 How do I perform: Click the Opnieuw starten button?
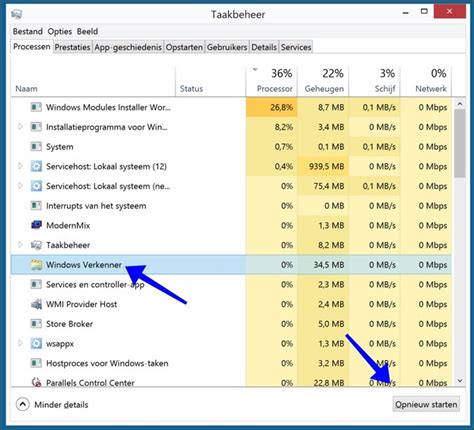coord(426,404)
